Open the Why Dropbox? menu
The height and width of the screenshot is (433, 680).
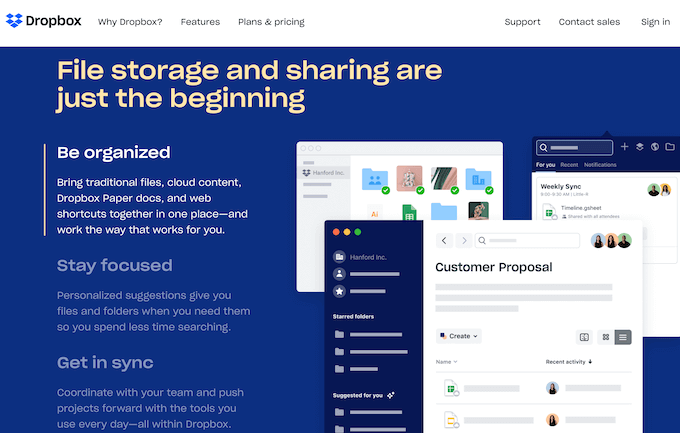pyautogui.click(x=130, y=22)
